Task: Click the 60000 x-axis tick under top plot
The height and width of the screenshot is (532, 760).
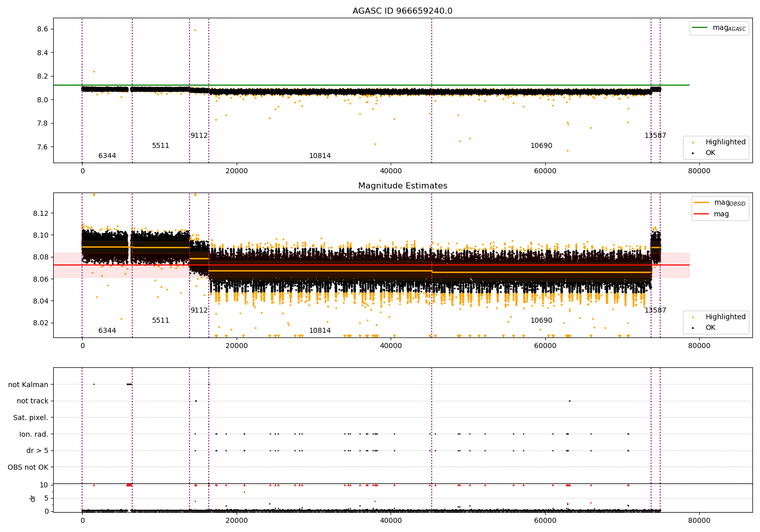Action: point(545,171)
